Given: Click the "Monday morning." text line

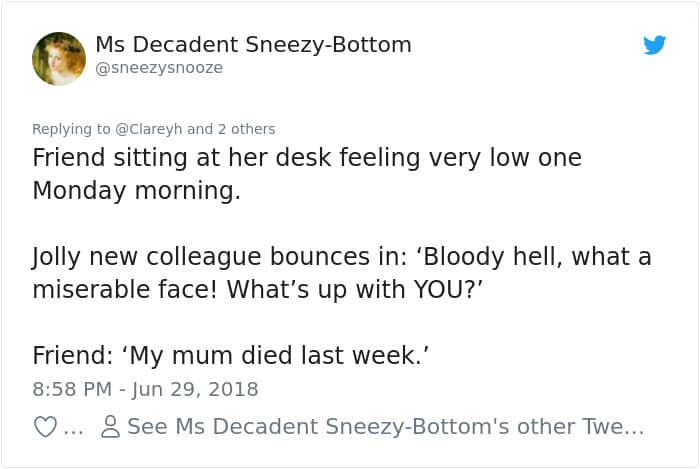Looking at the screenshot, I should point(136,190).
